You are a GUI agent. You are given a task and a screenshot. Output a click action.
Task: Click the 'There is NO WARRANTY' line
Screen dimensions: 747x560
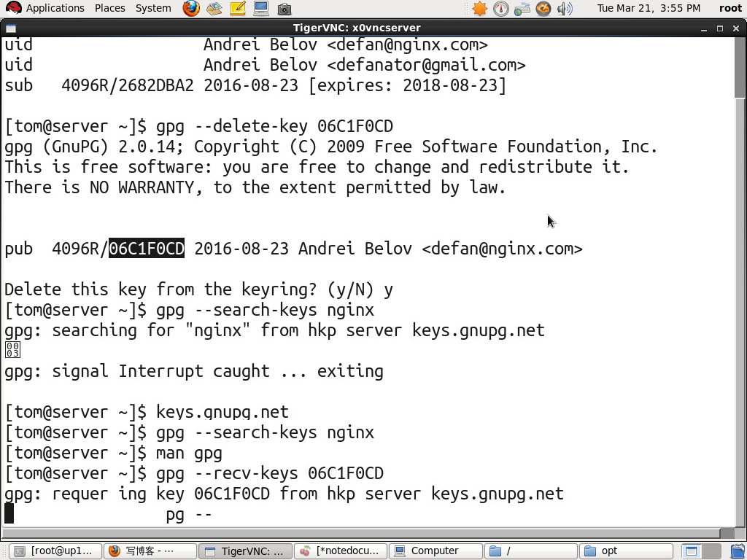click(255, 187)
